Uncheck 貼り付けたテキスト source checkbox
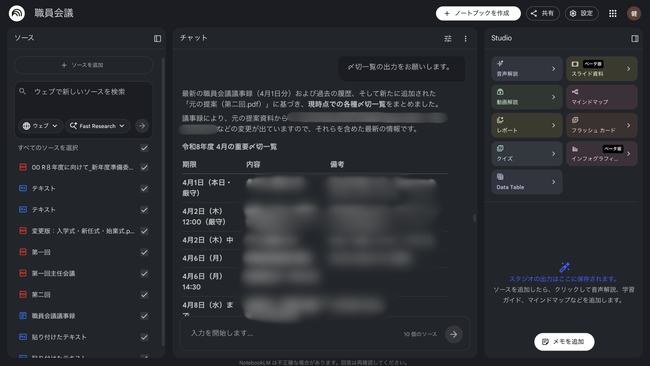The height and width of the screenshot is (366, 650). tap(144, 337)
